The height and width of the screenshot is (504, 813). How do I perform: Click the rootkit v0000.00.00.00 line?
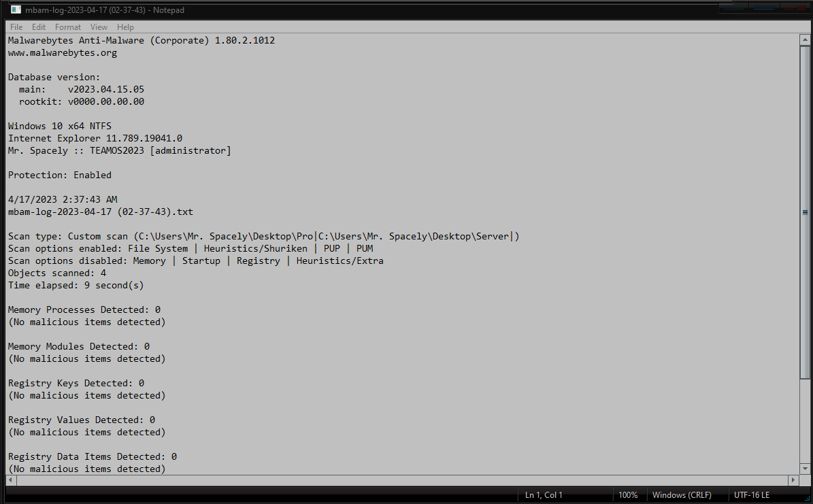point(82,101)
